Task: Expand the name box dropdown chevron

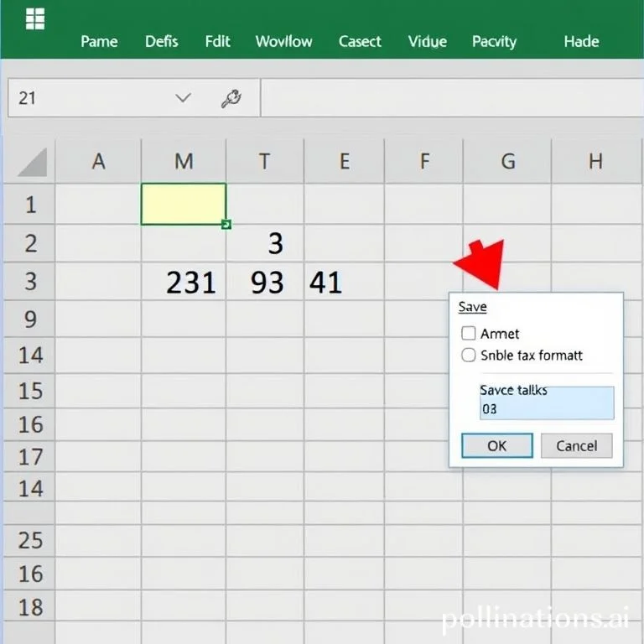Action: pos(183,98)
